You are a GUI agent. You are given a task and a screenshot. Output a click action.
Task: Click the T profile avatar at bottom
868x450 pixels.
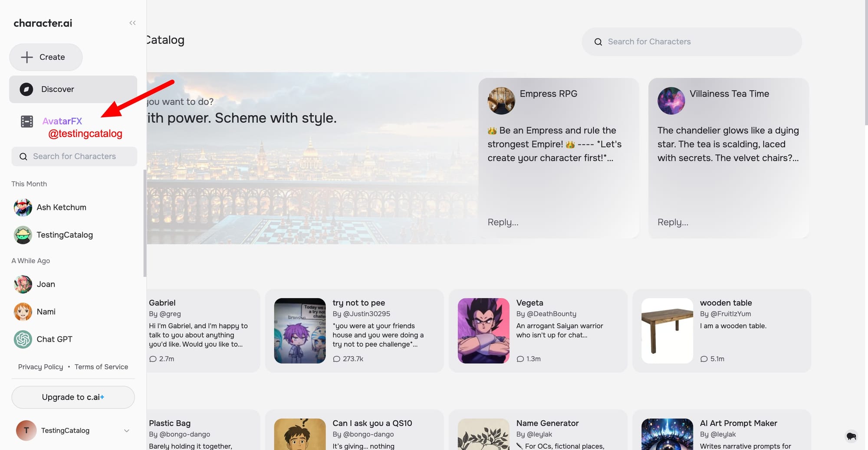pos(26,430)
